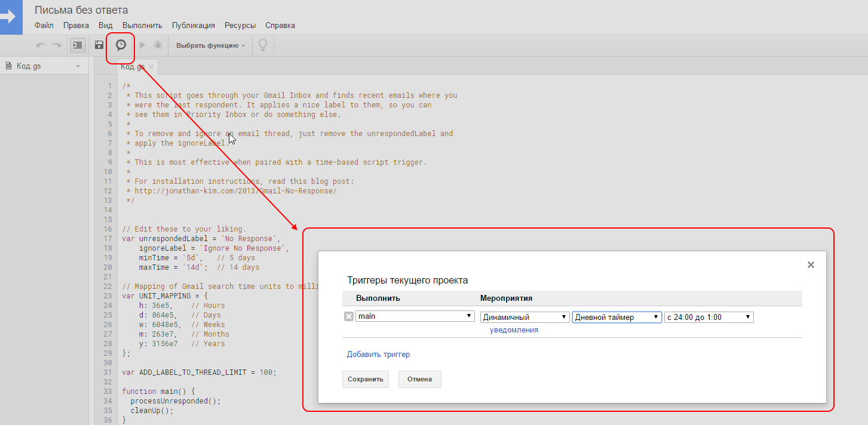This screenshot has width=868, height=425.
Task: Click line number 16 in the gutter
Action: pos(108,229)
